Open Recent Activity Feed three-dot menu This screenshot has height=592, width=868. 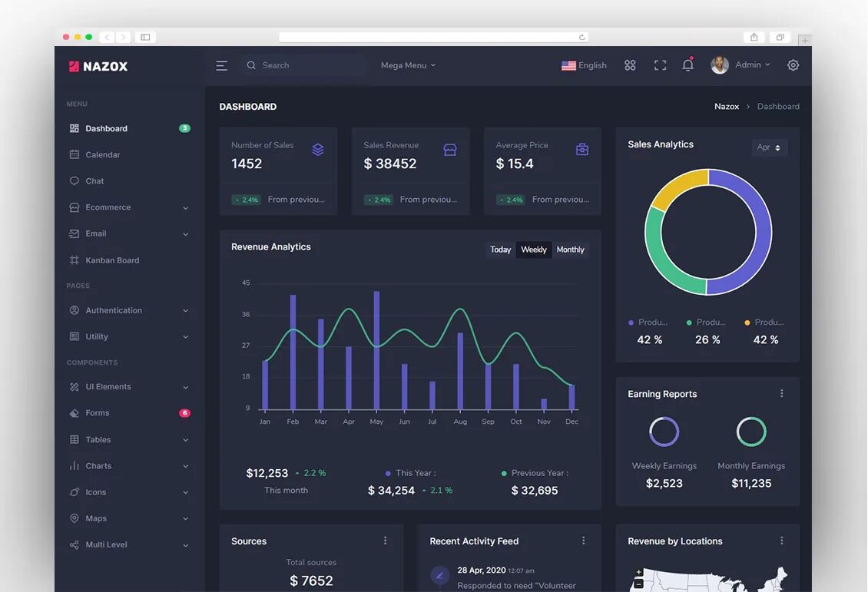pos(584,541)
